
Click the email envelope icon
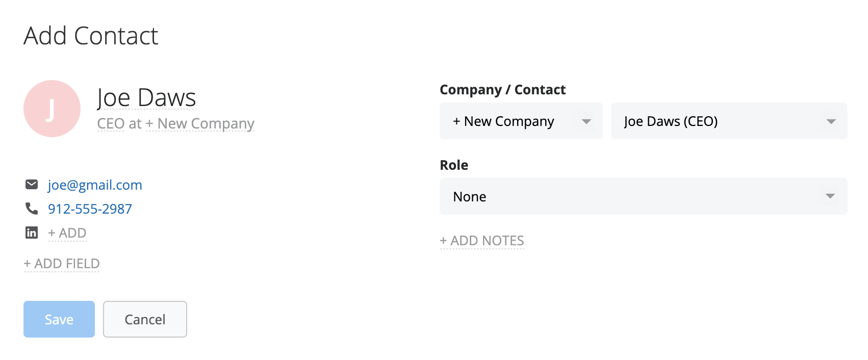(32, 185)
